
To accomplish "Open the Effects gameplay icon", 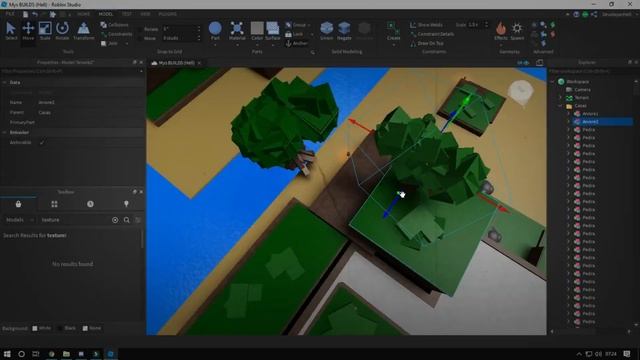I will [x=501, y=31].
